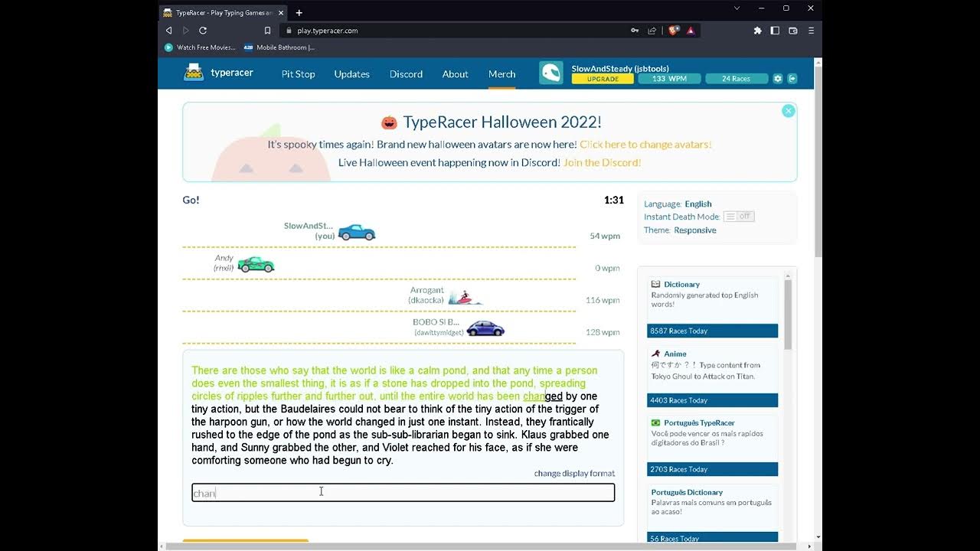This screenshot has height=551, width=980.
Task: Click the 1:31 race timer
Action: [x=614, y=200]
